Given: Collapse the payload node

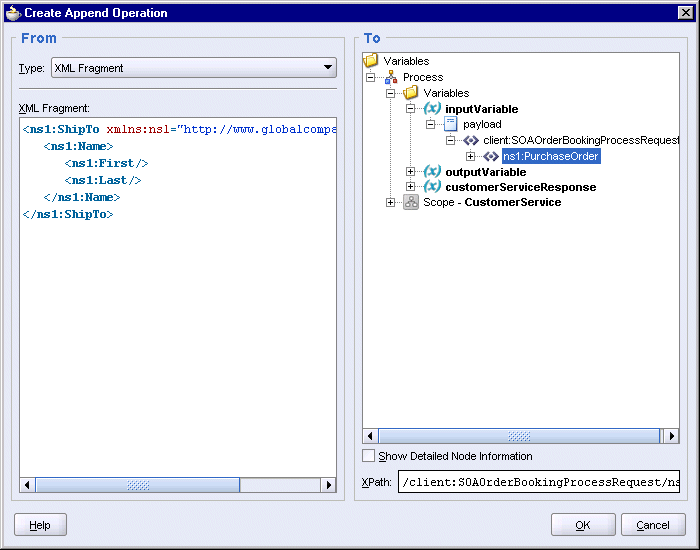Looking at the screenshot, I should coord(430,124).
